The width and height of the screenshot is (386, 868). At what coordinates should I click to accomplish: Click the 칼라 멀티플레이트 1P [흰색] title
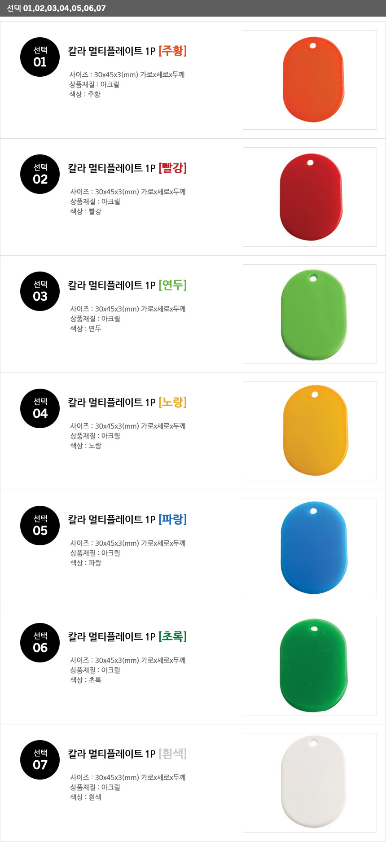[127, 754]
